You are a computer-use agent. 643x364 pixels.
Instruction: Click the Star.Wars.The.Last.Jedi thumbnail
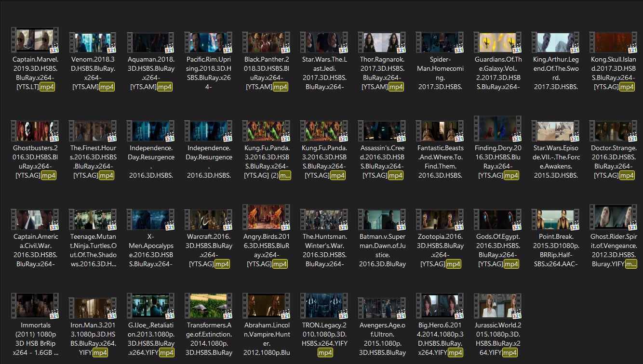point(324,42)
